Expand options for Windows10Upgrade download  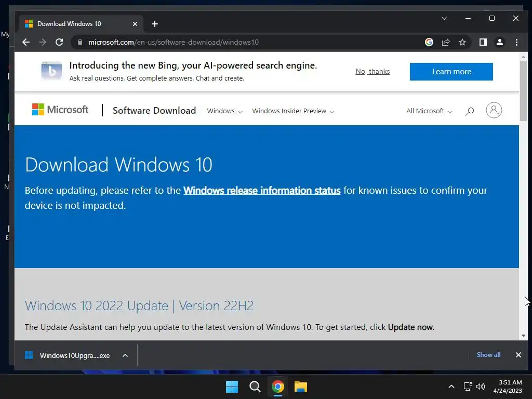click(125, 355)
